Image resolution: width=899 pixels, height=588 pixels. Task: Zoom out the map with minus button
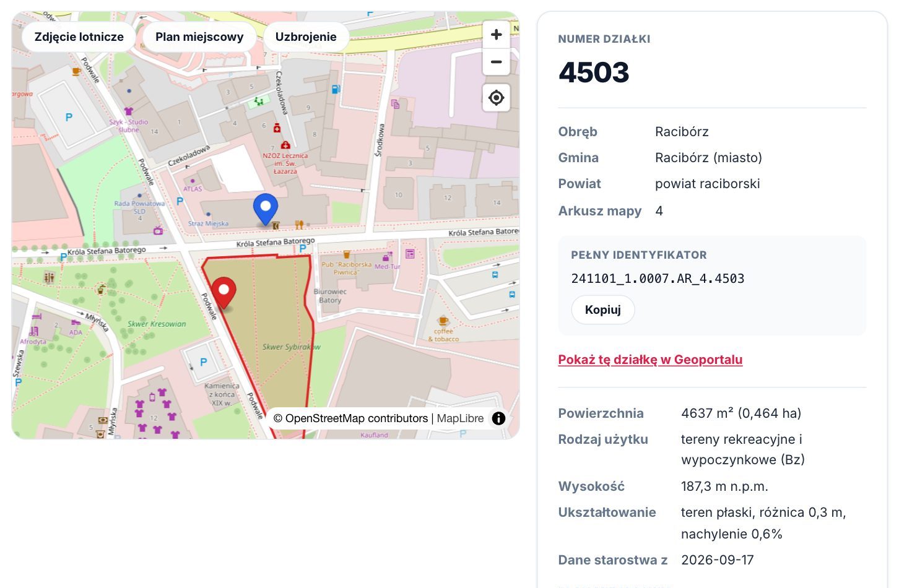click(496, 62)
